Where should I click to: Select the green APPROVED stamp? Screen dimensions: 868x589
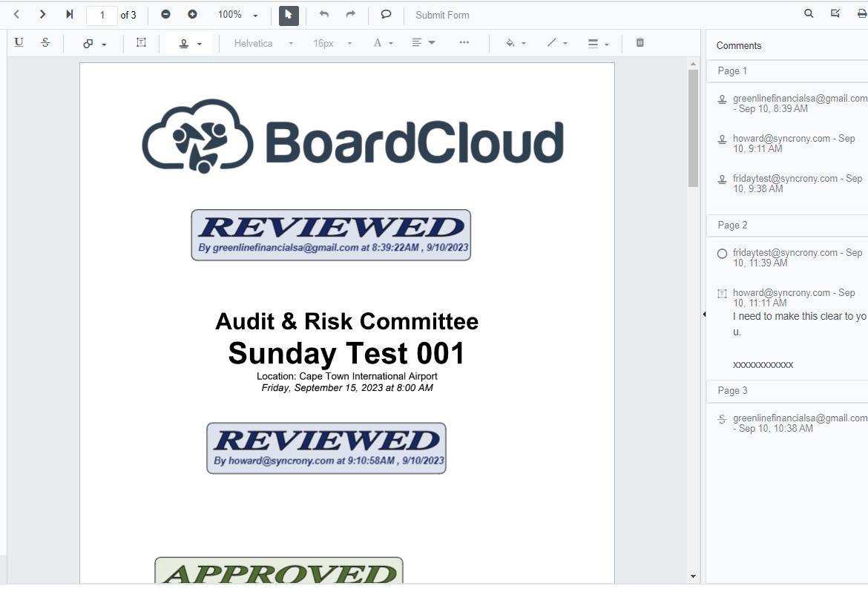point(279,570)
